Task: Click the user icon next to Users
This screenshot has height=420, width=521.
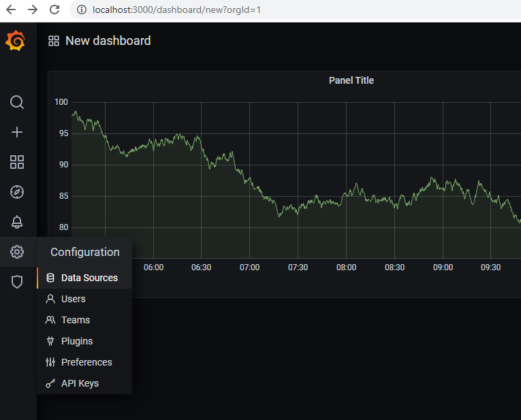Action: (50, 299)
